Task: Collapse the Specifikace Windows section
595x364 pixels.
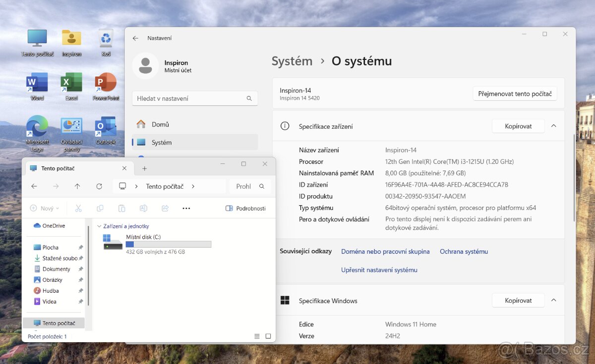Action: pos(554,300)
